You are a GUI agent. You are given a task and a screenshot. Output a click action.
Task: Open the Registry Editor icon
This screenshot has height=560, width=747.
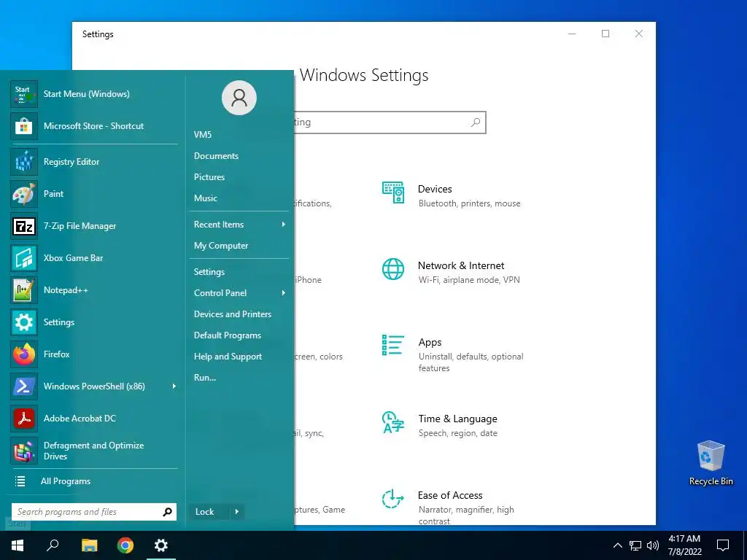click(24, 162)
